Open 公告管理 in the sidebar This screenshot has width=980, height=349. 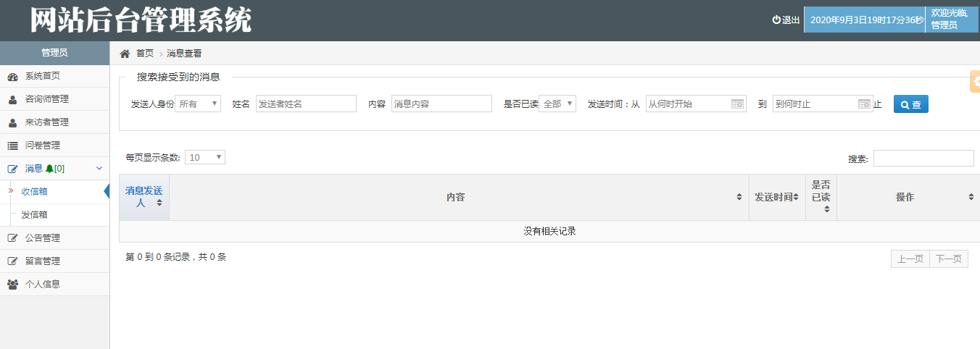click(54, 238)
